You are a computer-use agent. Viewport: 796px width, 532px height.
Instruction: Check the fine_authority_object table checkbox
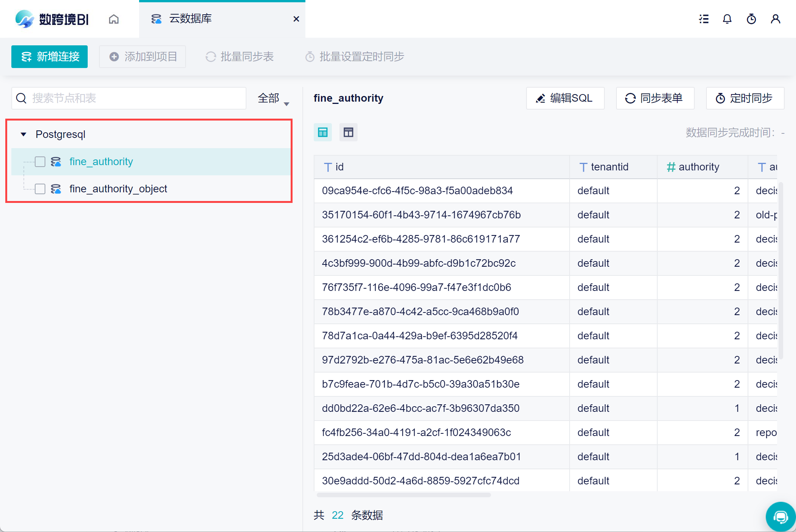click(40, 189)
